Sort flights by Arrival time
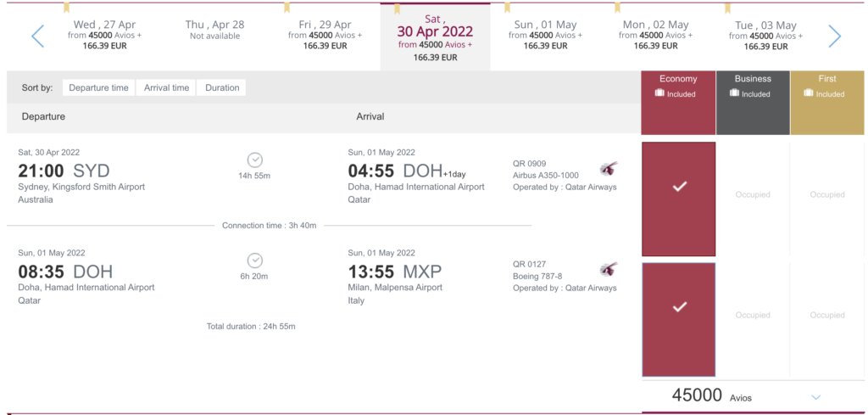Image resolution: width=868 pixels, height=415 pixels. pyautogui.click(x=166, y=87)
